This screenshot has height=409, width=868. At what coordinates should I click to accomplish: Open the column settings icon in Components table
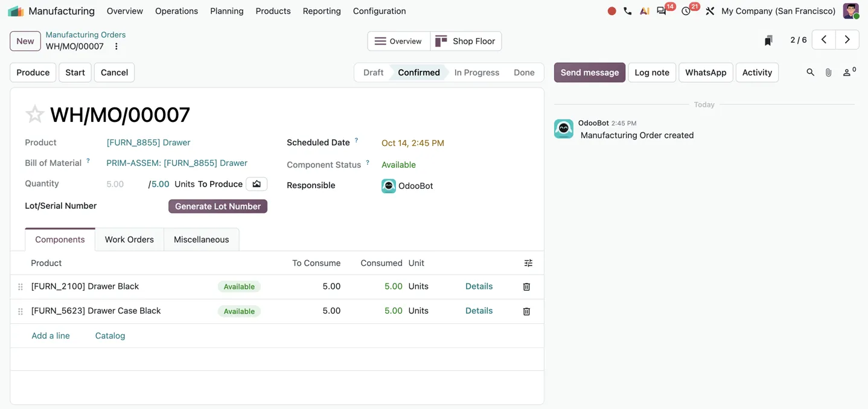(528, 263)
